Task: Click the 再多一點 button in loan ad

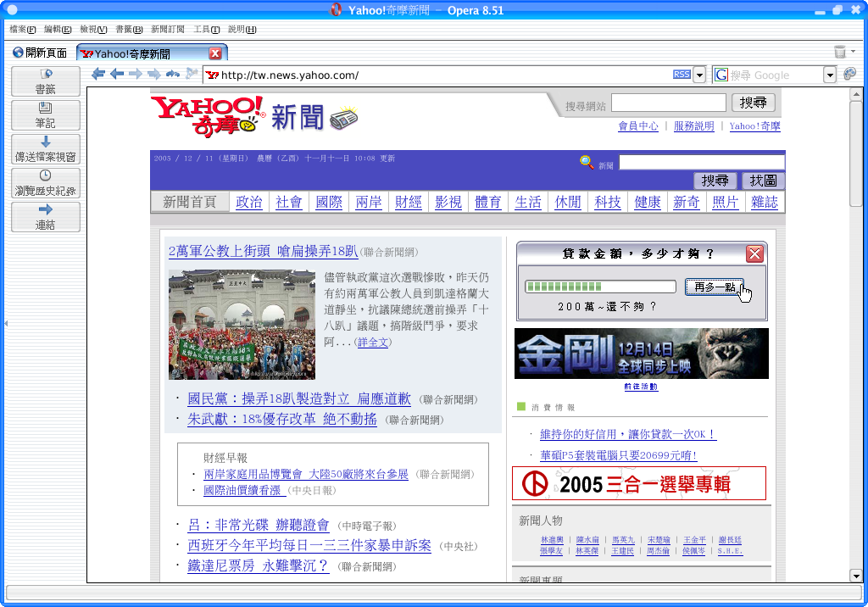Action: [x=715, y=287]
